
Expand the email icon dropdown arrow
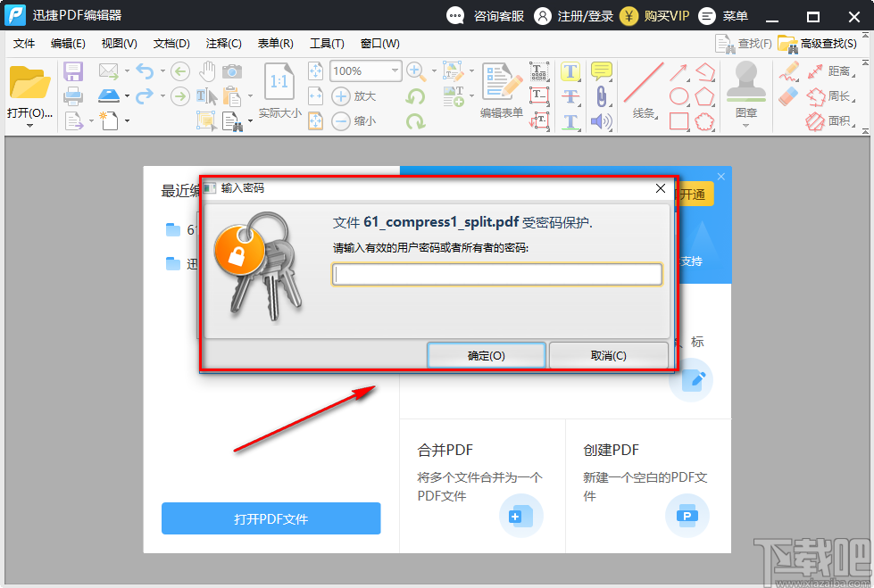tap(127, 71)
